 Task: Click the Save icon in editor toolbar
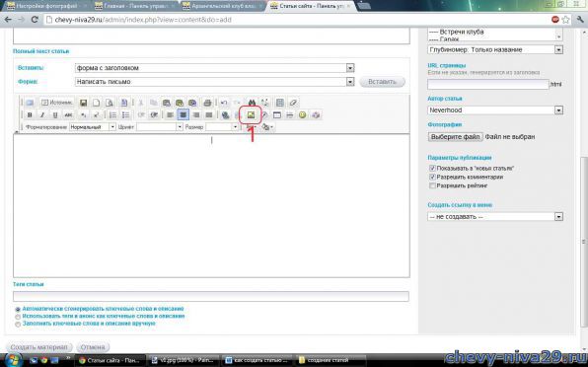[84, 103]
